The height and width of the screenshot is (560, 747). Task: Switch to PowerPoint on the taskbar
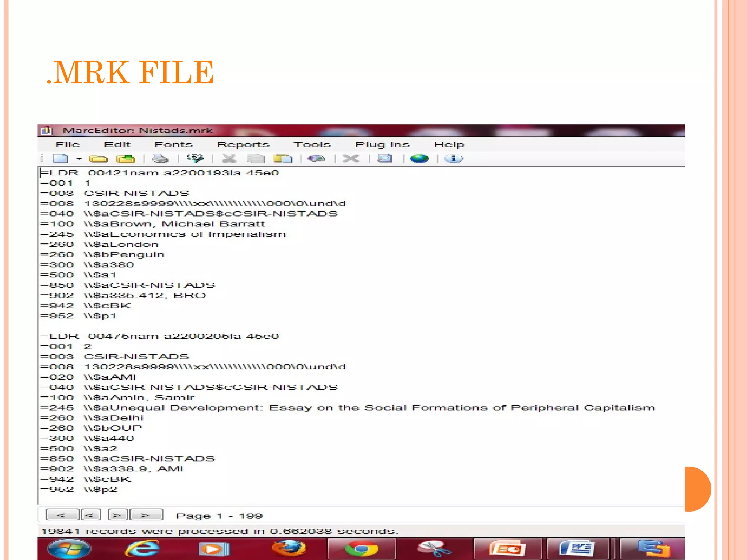pos(508,549)
